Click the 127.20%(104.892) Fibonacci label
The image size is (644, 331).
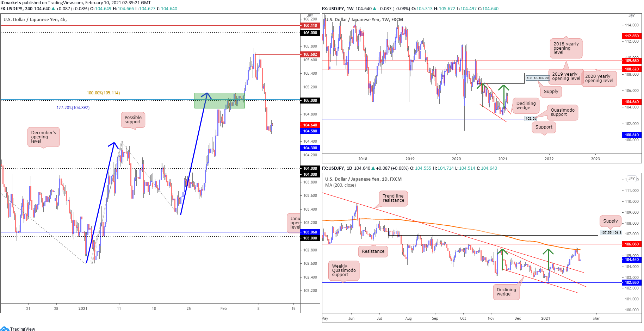tap(73, 108)
